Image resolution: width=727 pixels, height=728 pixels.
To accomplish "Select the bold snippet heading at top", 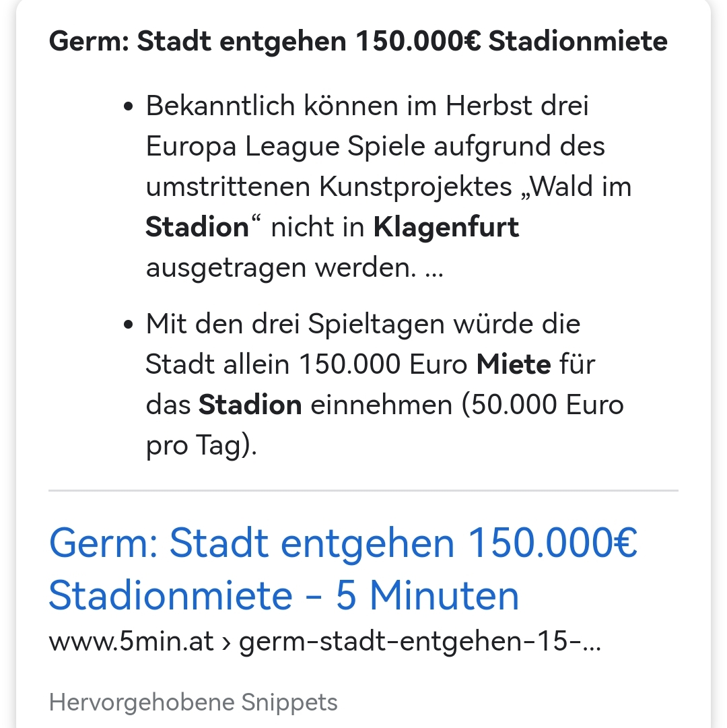I will pyautogui.click(x=358, y=41).
